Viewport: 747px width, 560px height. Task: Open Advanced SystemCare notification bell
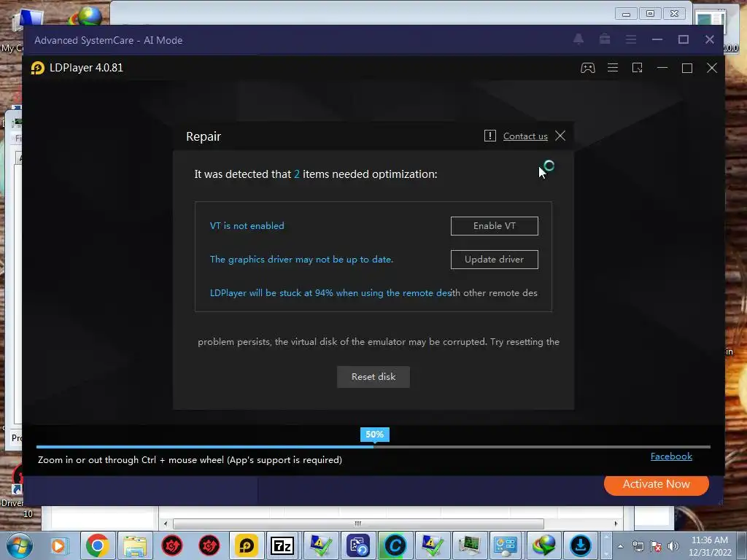578,39
